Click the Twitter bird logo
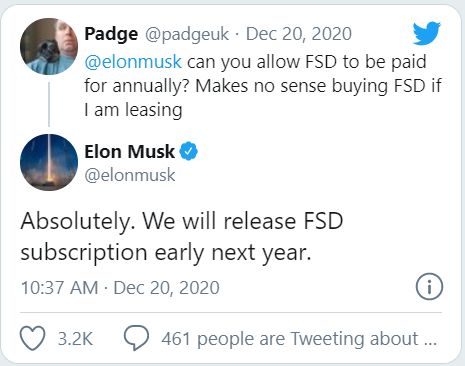The image size is (465, 366). (427, 33)
